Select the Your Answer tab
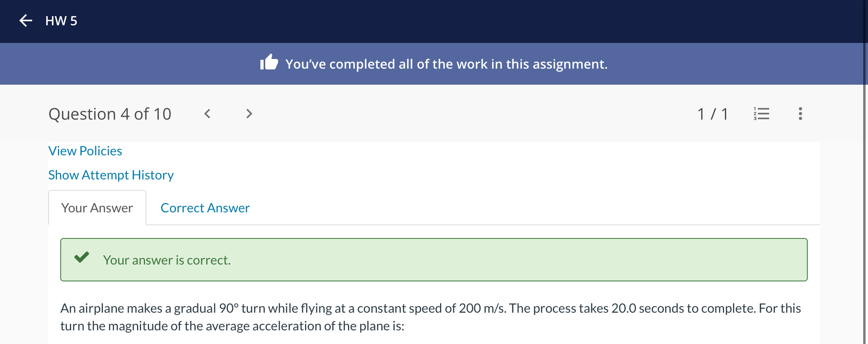 coord(97,208)
